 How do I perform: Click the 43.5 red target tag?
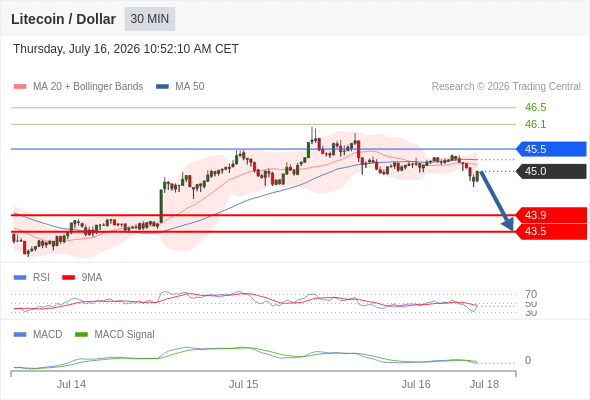point(551,231)
